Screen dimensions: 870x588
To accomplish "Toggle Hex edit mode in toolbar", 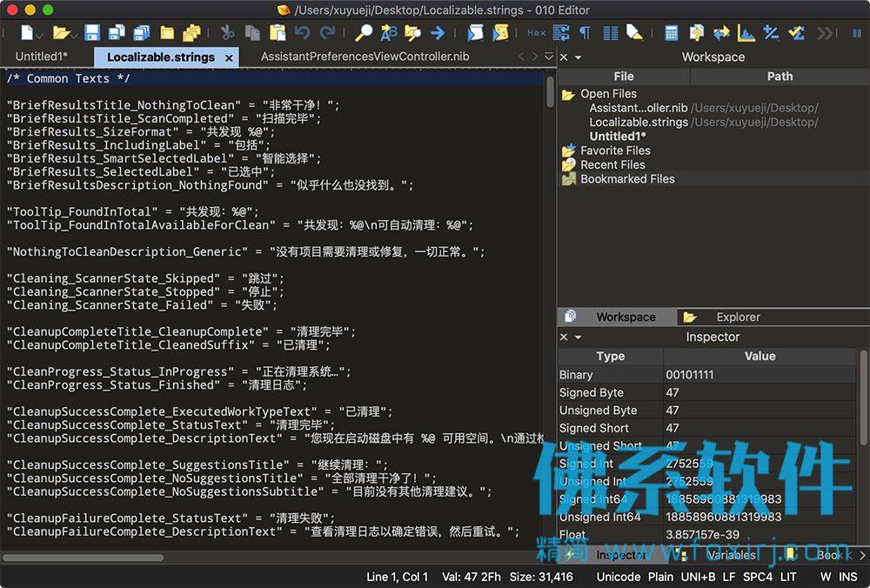I will click(536, 33).
